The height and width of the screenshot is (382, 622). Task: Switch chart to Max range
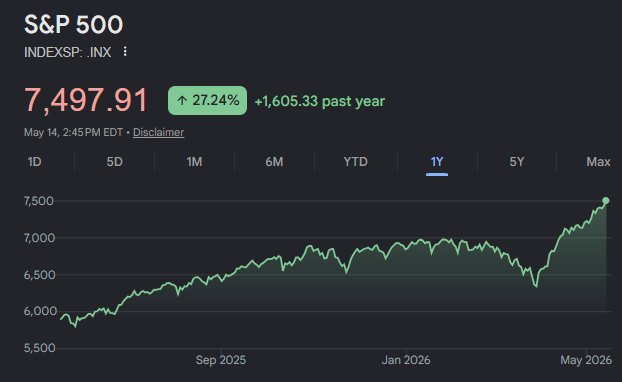coord(598,162)
